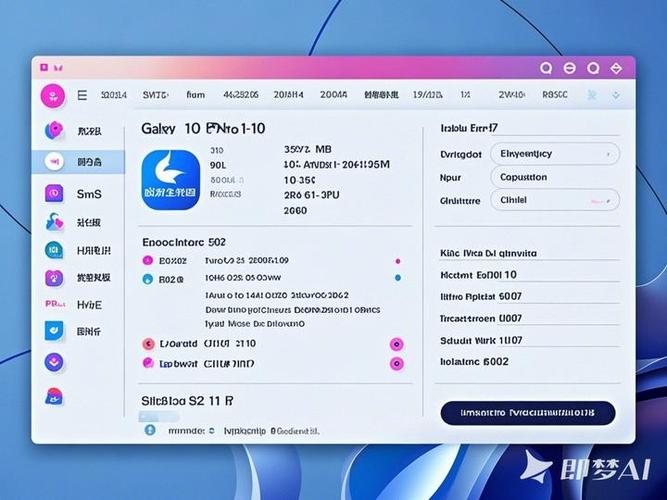
Task: Click the small blue icon right of mmnde text
Action: 211,431
